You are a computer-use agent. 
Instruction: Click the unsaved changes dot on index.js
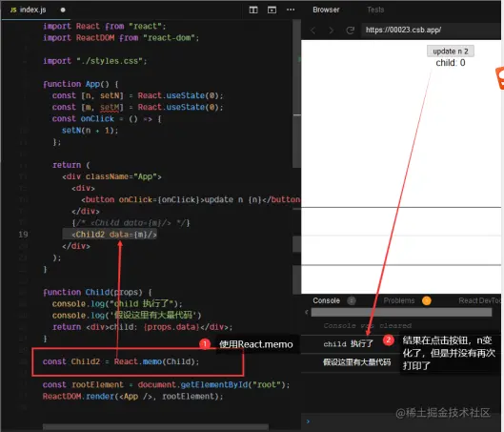pos(63,10)
